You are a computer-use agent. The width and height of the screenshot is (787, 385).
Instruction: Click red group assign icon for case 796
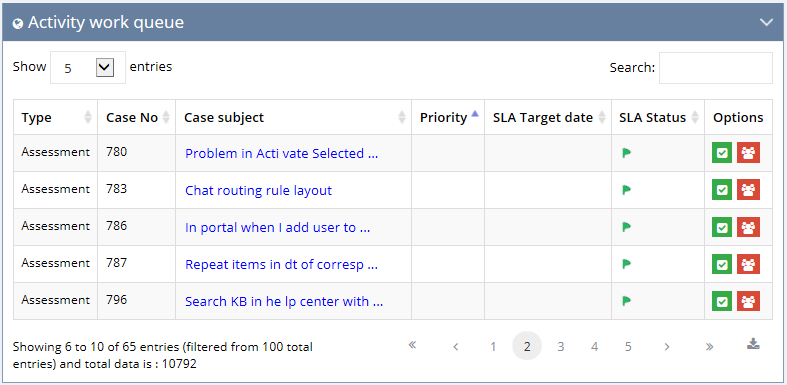[748, 301]
